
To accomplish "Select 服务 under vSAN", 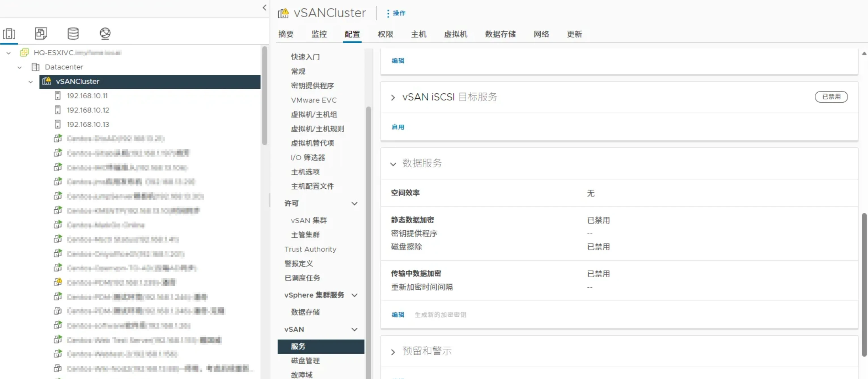I will point(321,346).
